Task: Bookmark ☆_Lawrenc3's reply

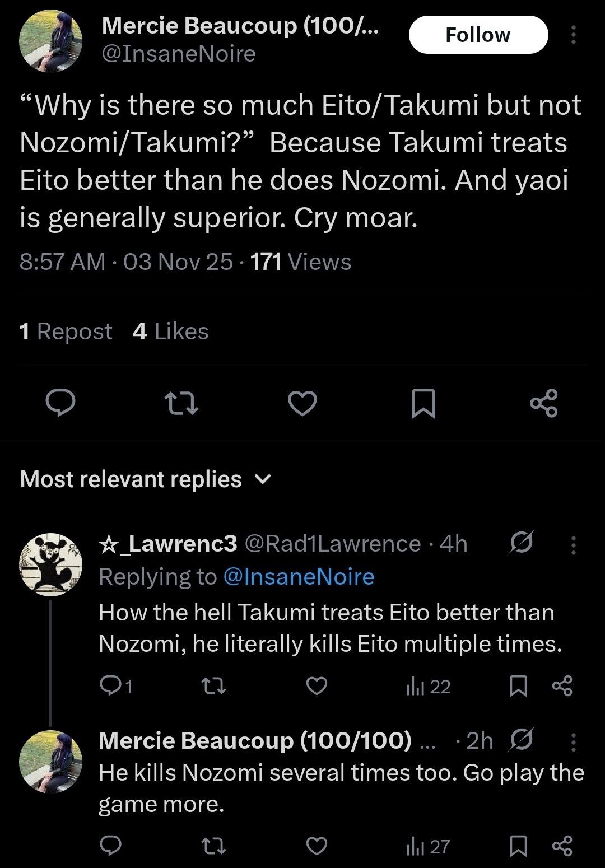Action: (x=518, y=686)
